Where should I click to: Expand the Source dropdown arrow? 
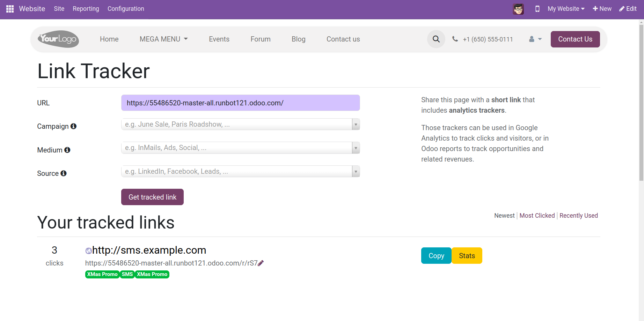tap(356, 171)
